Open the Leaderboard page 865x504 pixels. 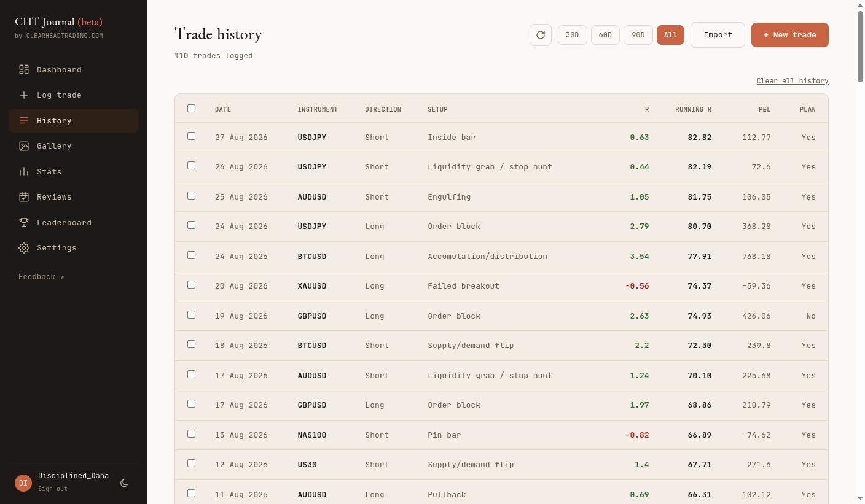pyautogui.click(x=74, y=223)
